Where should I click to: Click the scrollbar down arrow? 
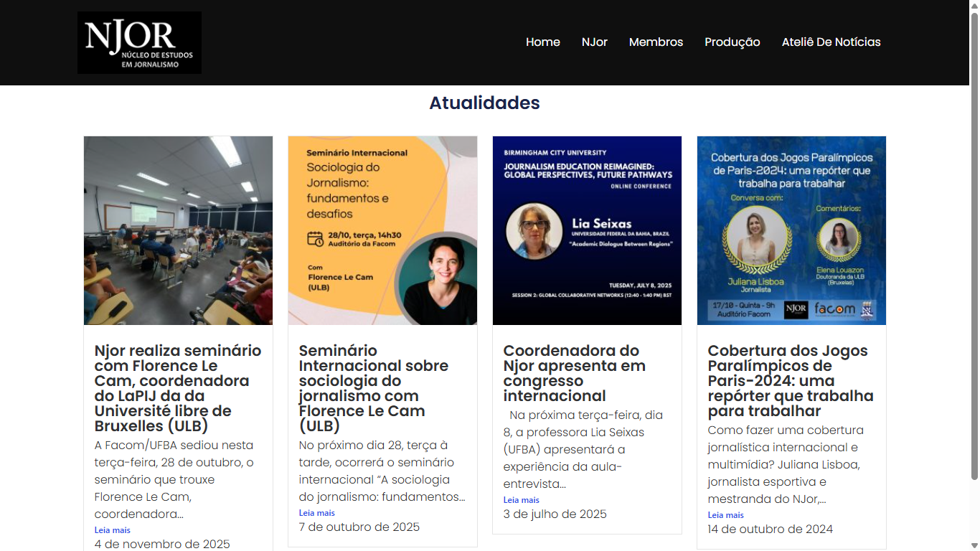point(974,545)
